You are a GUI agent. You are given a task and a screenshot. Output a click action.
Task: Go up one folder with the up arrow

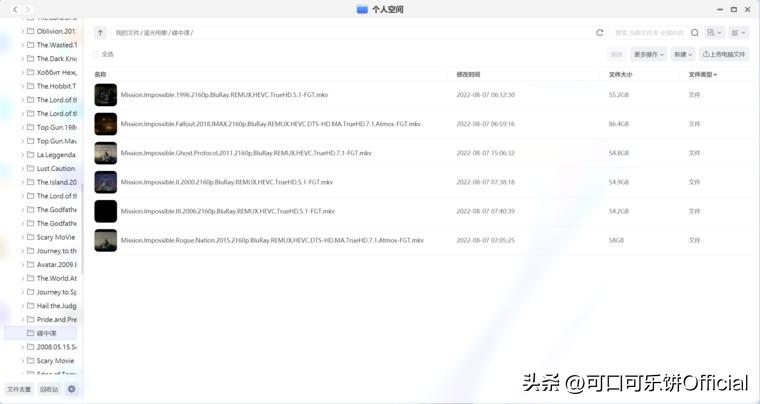coord(100,32)
